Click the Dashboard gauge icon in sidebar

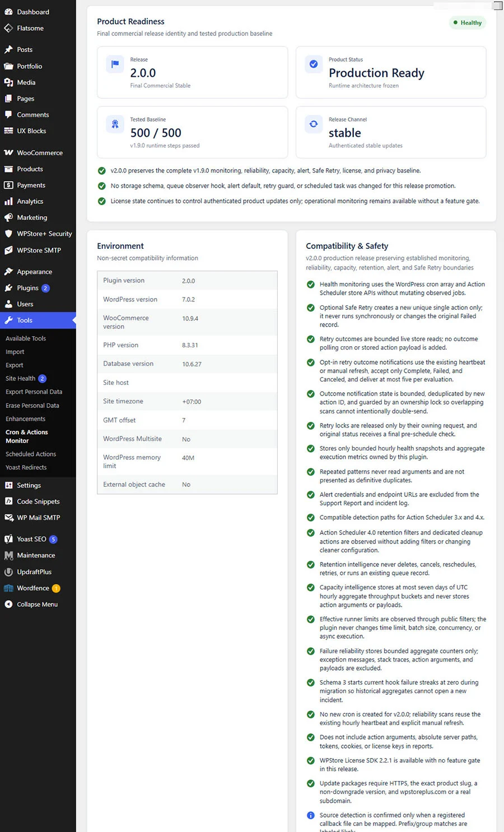pos(8,12)
